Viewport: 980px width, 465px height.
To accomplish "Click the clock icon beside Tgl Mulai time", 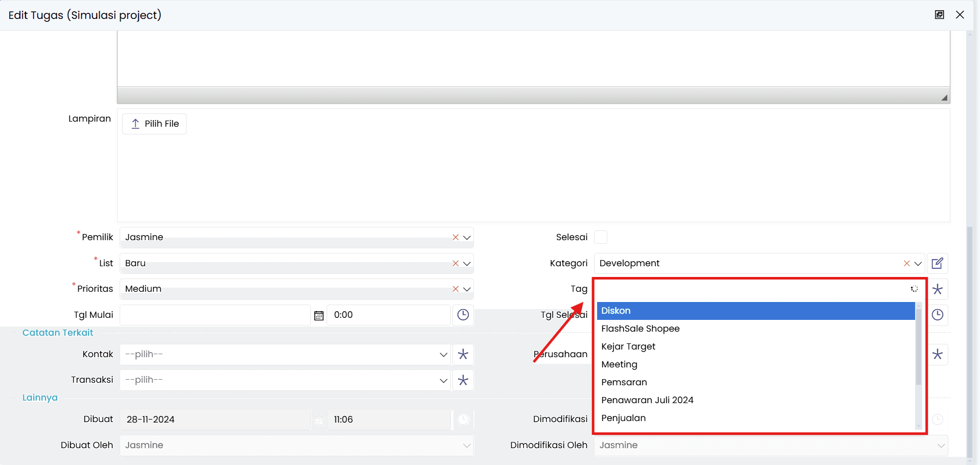I will (463, 315).
